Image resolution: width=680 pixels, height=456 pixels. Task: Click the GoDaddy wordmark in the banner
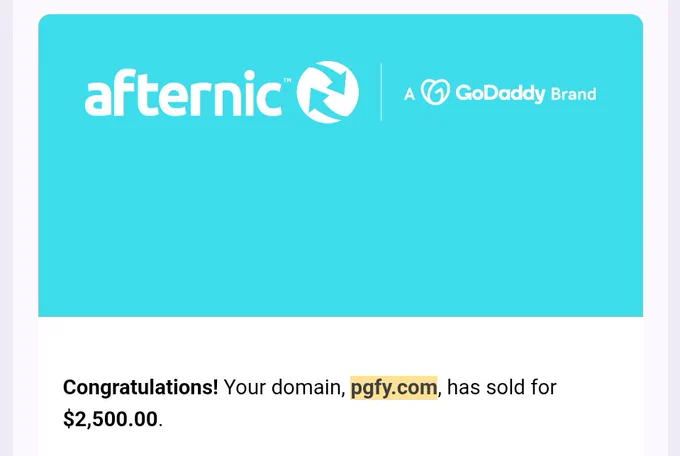click(500, 93)
